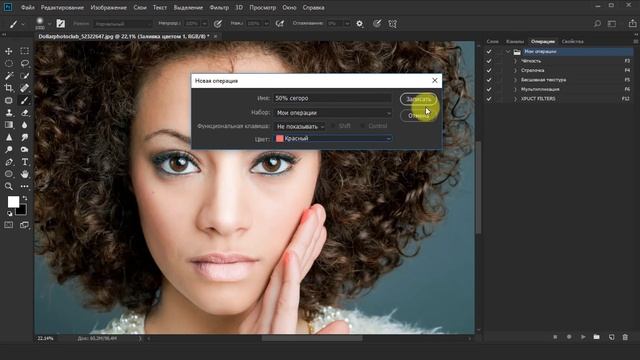Select the Healing Brush bandage tool
Viewport: 640px width, 360px height.
(24, 88)
